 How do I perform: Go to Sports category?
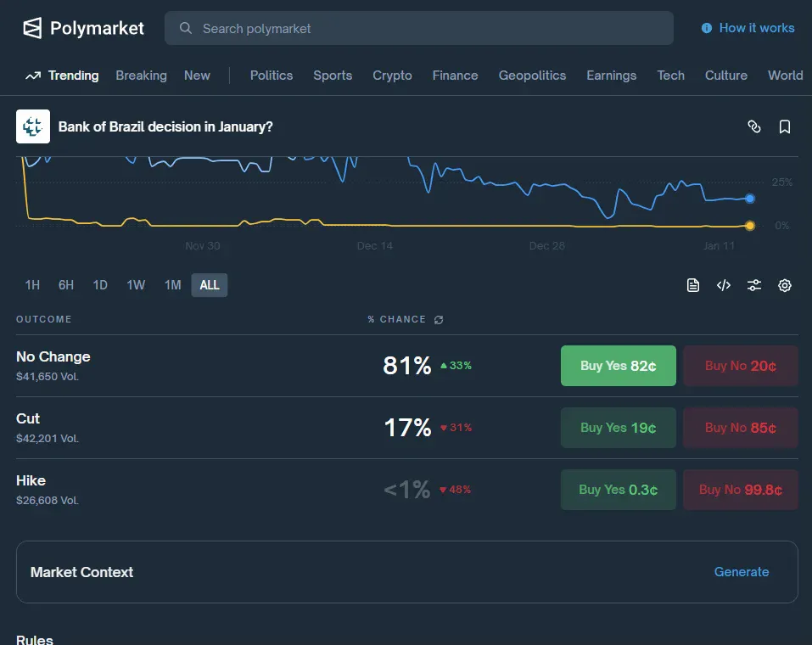point(333,76)
